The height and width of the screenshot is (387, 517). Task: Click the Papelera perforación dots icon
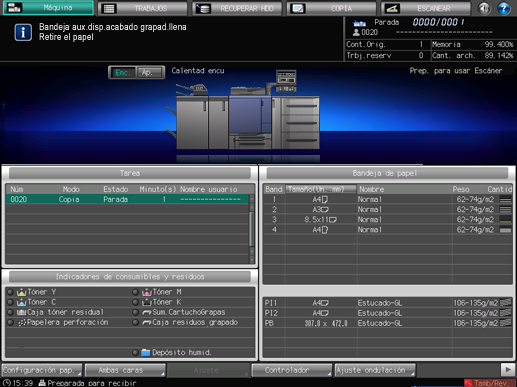[22, 322]
